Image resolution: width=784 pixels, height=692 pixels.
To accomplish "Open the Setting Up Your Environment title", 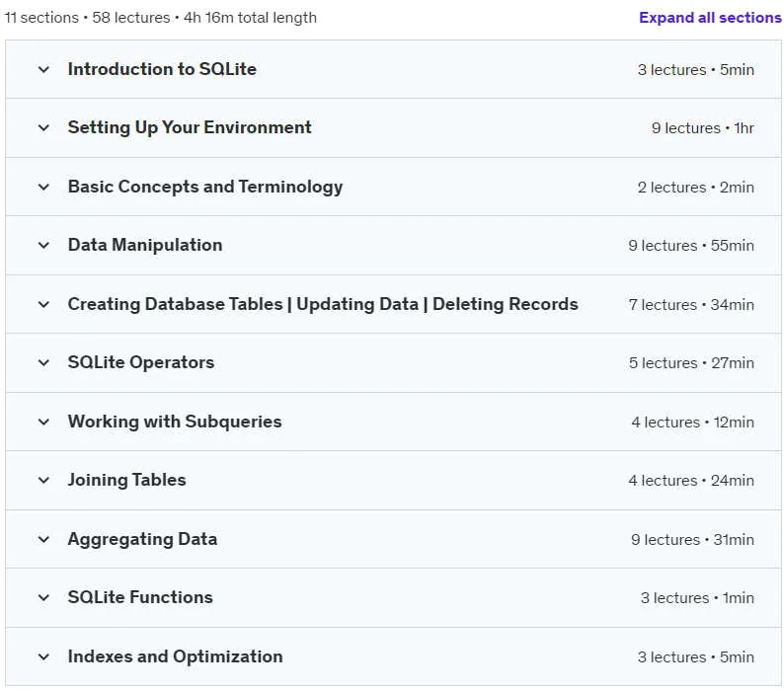I will pyautogui.click(x=190, y=127).
